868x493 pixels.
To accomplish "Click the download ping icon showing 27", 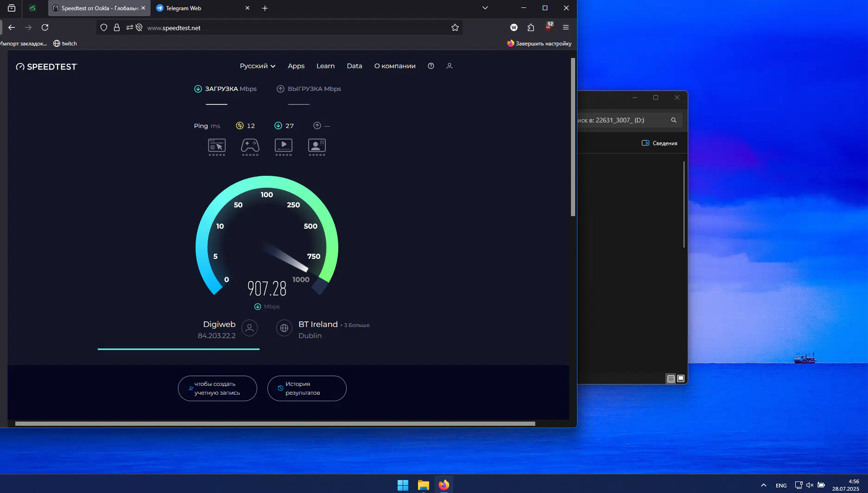I will click(x=278, y=126).
